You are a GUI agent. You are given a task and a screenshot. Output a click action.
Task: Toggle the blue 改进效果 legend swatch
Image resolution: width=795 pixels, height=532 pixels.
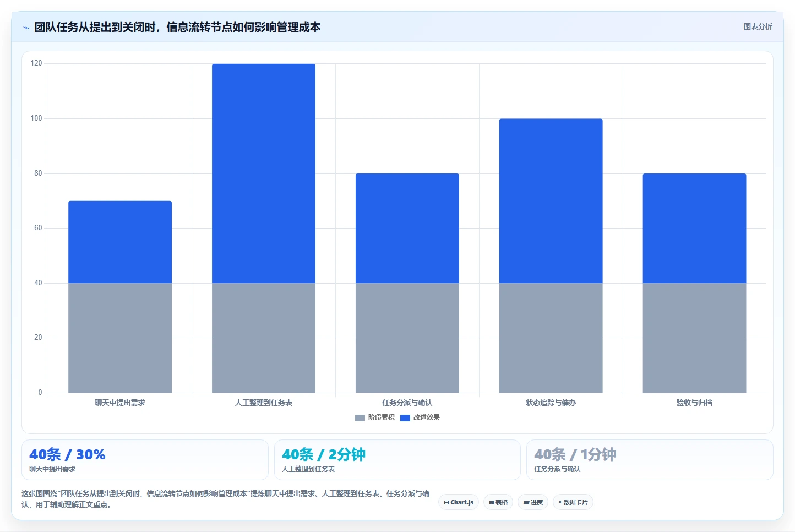click(405, 418)
